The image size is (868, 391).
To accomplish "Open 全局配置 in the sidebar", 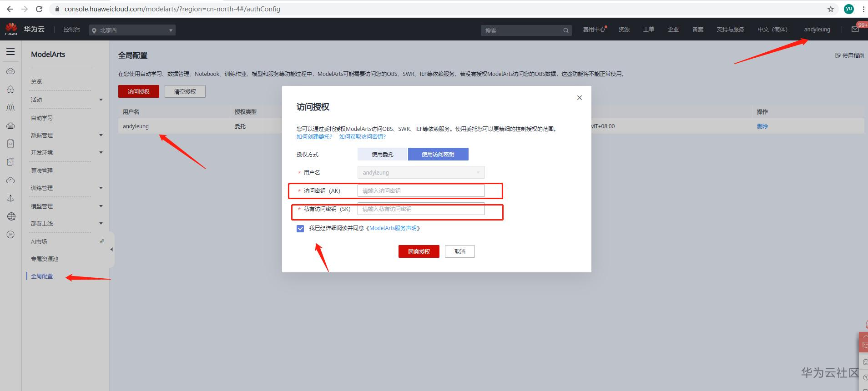I will [x=42, y=276].
